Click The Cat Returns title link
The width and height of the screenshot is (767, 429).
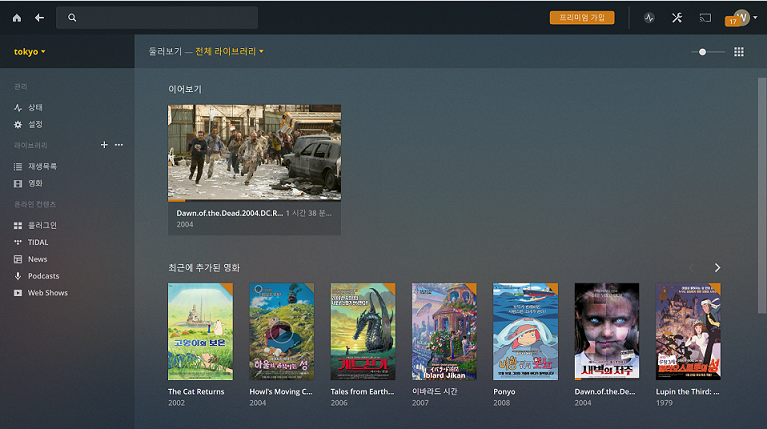point(196,392)
